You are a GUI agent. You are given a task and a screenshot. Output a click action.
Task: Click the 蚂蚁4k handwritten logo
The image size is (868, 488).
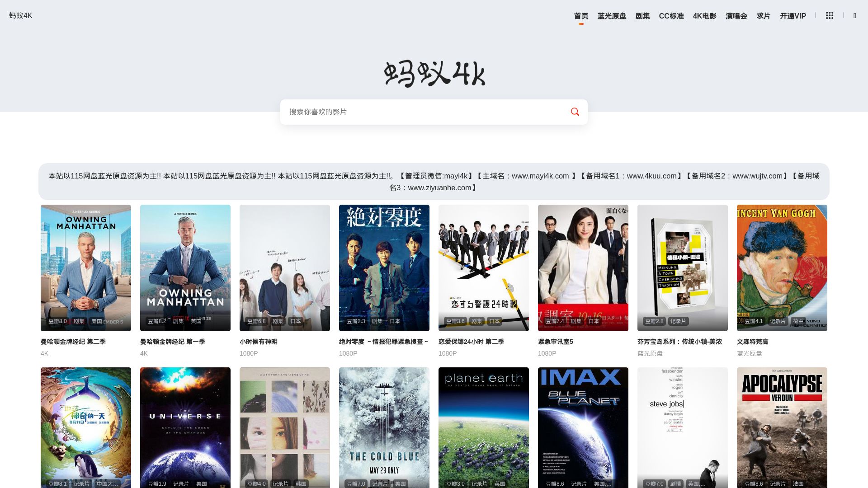point(434,74)
